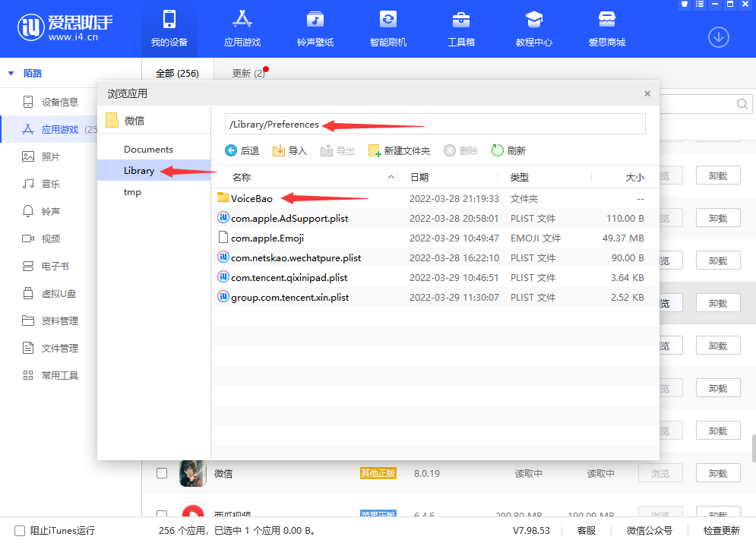Open 应用游戏 in top navigation
Image resolution: width=756 pixels, height=543 pixels.
pyautogui.click(x=242, y=29)
